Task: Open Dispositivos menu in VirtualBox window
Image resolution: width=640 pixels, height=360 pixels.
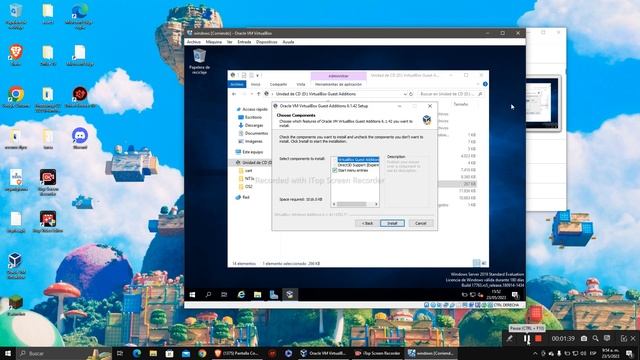Action: pyautogui.click(x=267, y=42)
